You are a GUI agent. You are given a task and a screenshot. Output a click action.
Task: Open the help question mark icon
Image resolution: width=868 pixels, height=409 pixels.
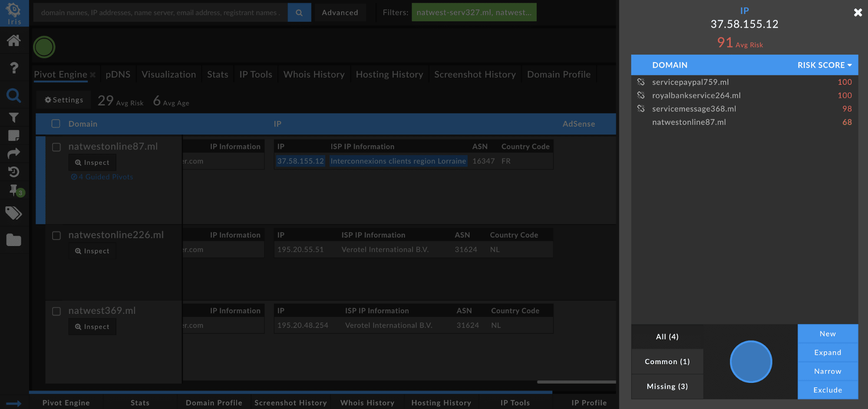[x=14, y=68]
